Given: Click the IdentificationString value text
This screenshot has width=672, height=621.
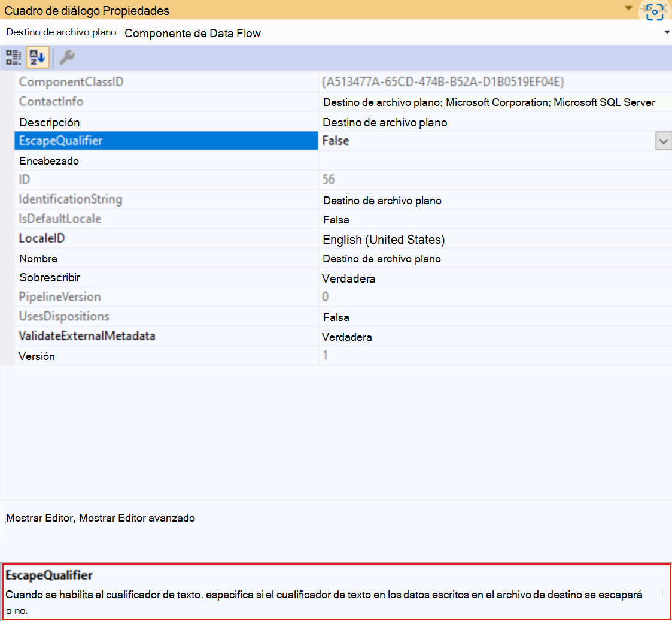Looking at the screenshot, I should (x=382, y=201).
